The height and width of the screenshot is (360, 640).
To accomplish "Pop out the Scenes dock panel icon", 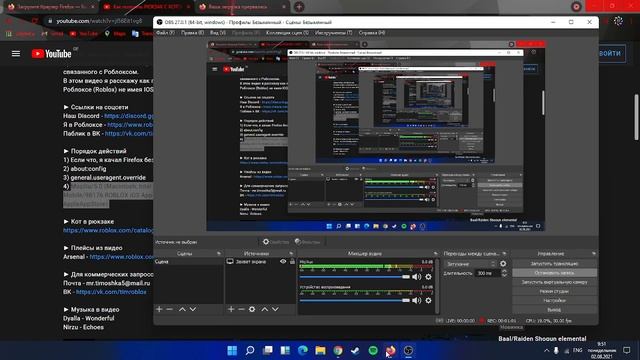I will pos(219,253).
